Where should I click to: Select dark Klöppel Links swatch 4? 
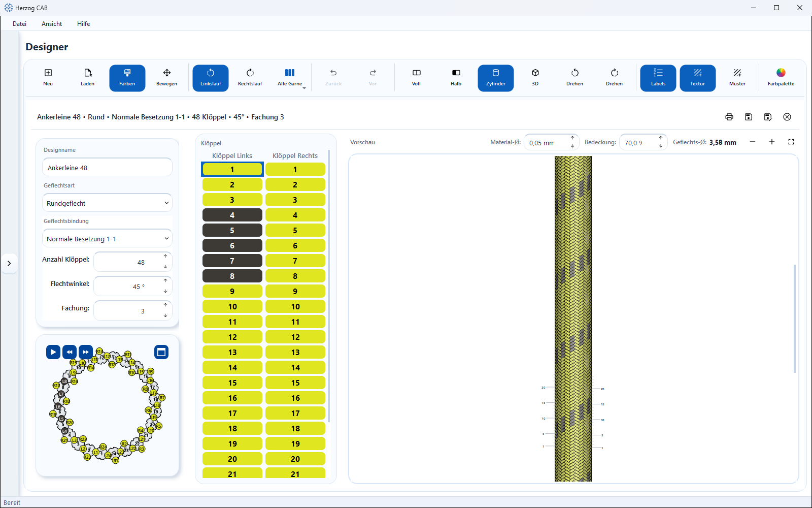(232, 215)
